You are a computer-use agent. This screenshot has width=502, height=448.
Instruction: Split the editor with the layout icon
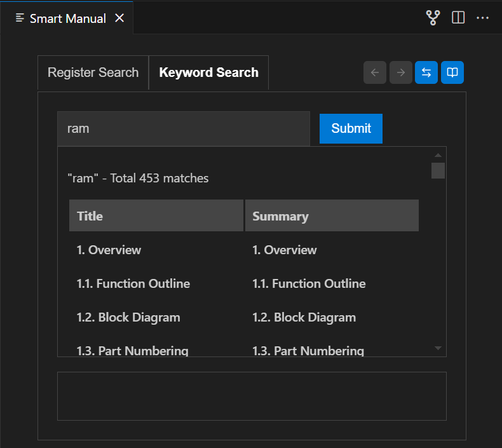(x=458, y=18)
